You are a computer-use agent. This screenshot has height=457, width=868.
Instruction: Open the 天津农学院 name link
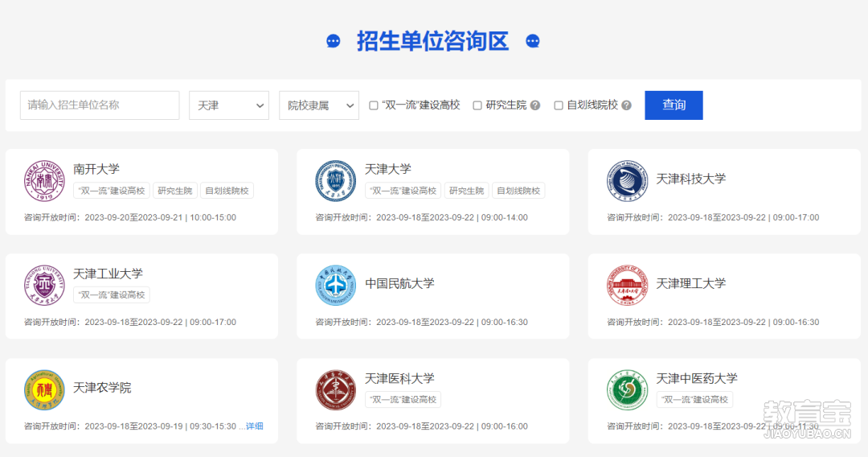point(102,388)
